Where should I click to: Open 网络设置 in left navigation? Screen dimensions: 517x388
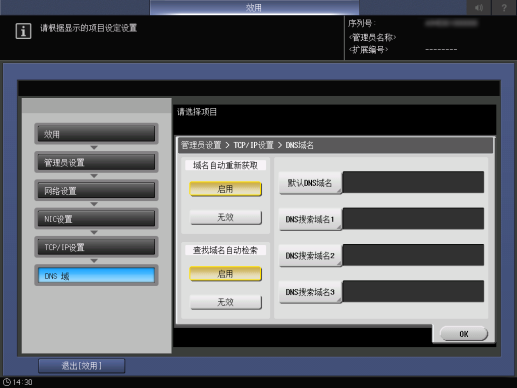[96, 191]
